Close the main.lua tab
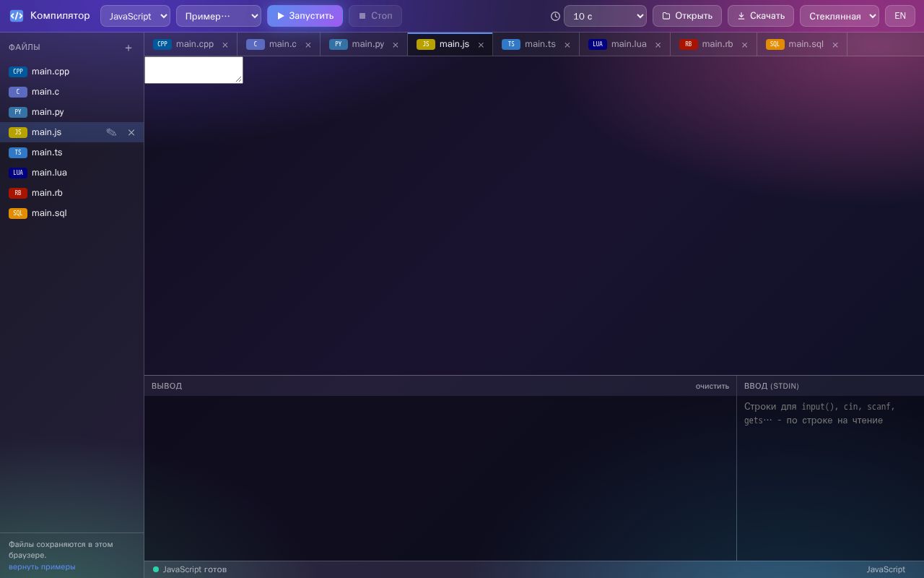Viewport: 924px width, 578px height. [x=658, y=45]
